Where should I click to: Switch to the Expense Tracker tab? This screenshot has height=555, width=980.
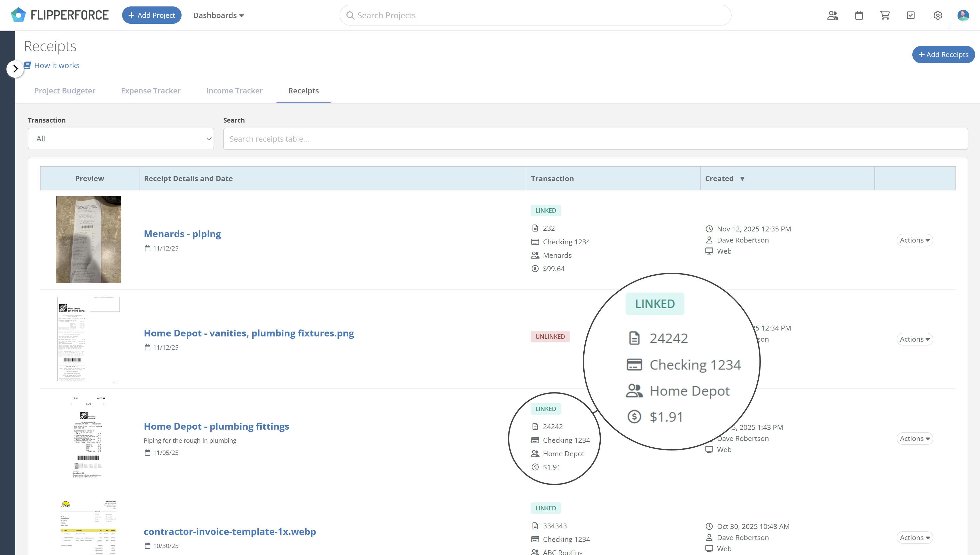point(150,91)
